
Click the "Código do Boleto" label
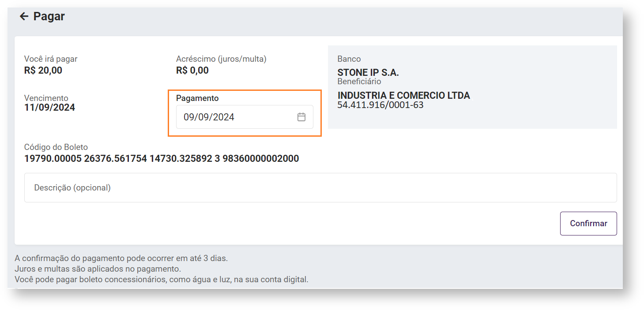click(56, 147)
